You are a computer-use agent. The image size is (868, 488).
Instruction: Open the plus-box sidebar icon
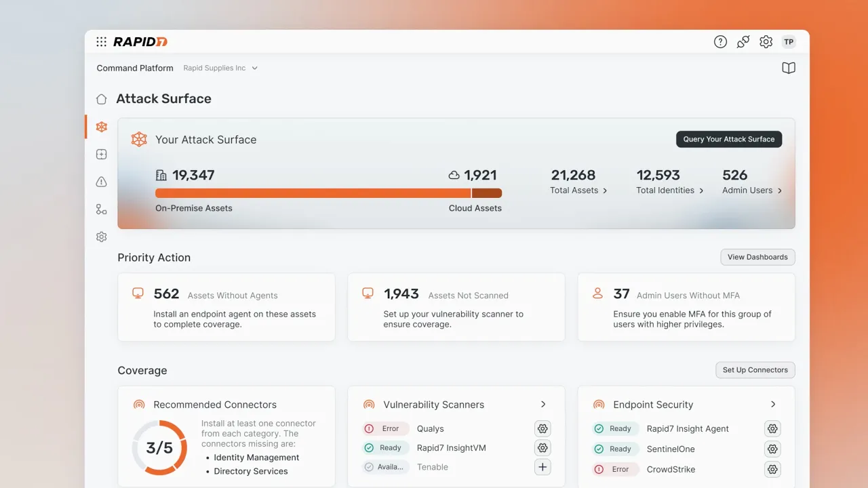coord(101,155)
